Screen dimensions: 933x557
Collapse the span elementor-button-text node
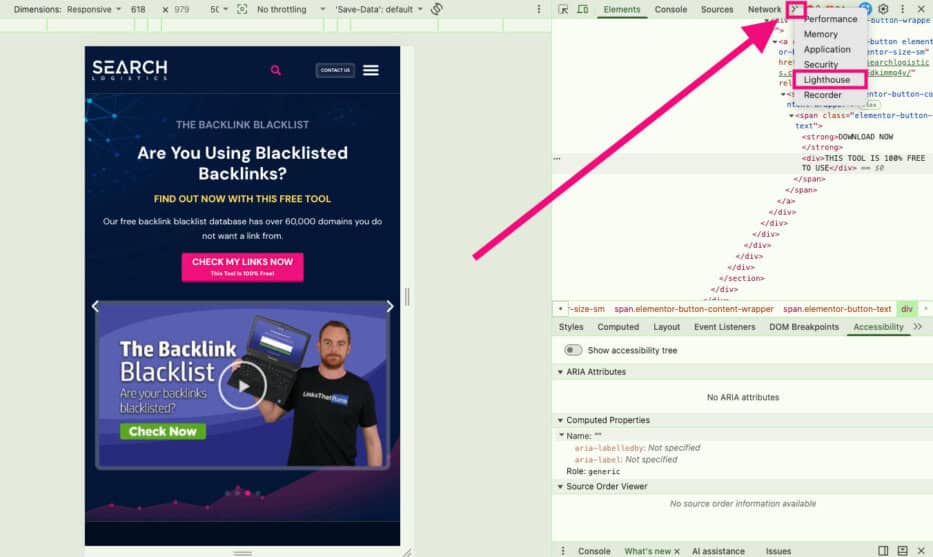point(791,115)
